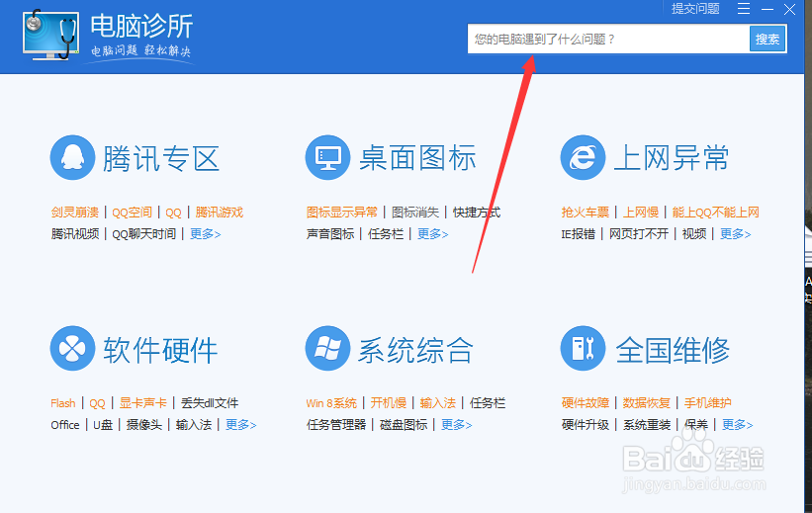Open the 保养 link

696,425
